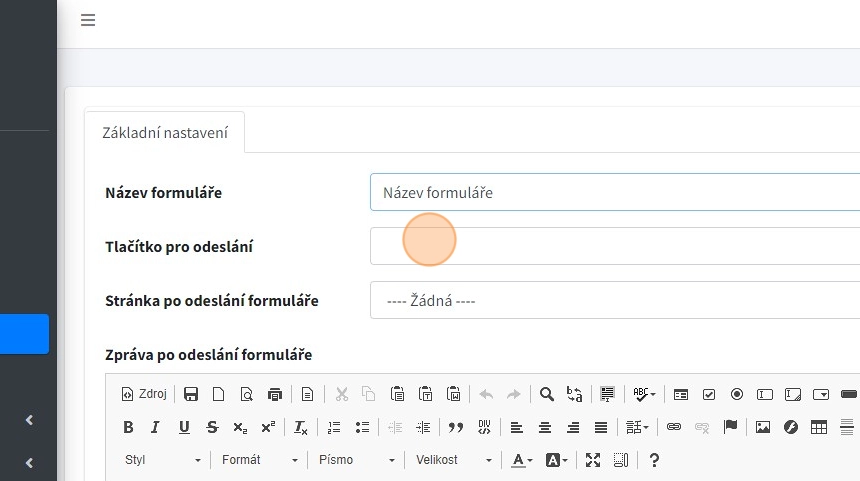Click the blue highlighted sidebar menu item
860x481 pixels.
[x=24, y=334]
